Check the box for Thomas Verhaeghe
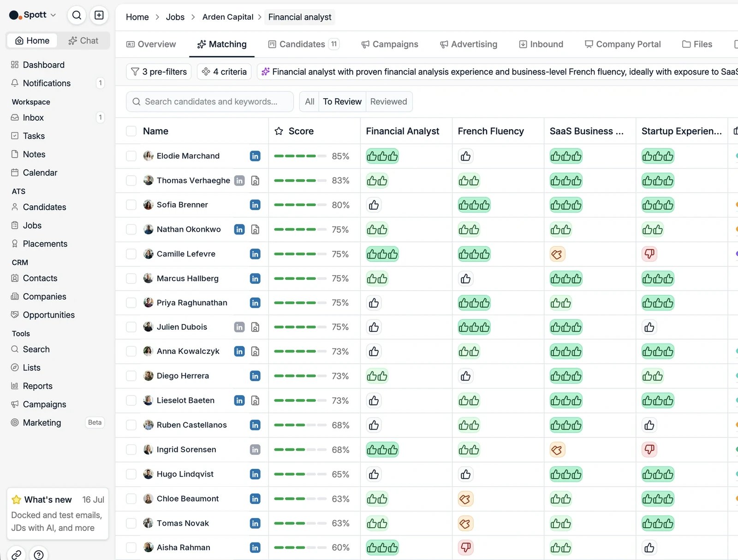 click(x=131, y=181)
